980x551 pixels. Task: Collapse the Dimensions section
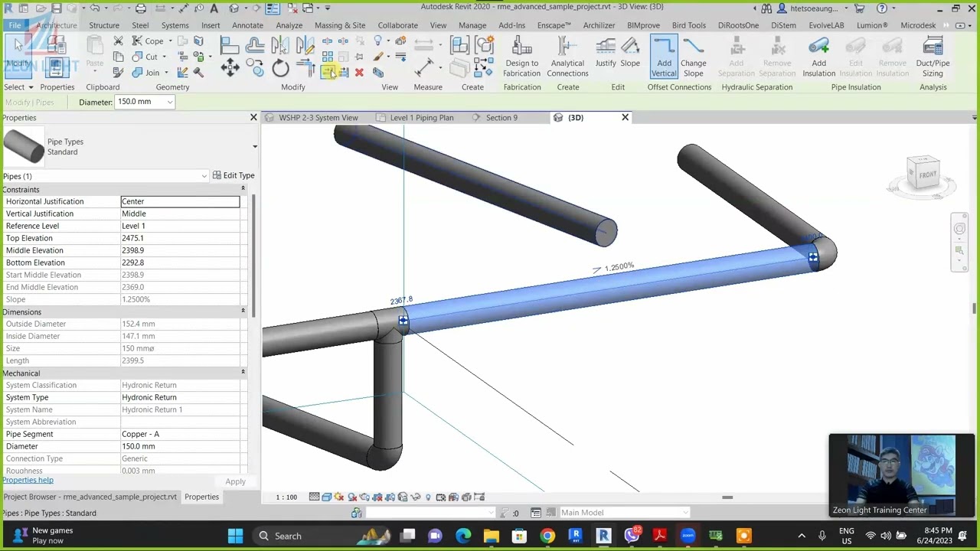click(243, 311)
